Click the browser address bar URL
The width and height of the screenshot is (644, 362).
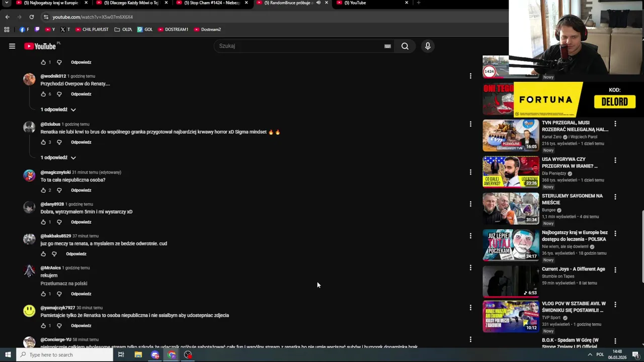(93, 17)
